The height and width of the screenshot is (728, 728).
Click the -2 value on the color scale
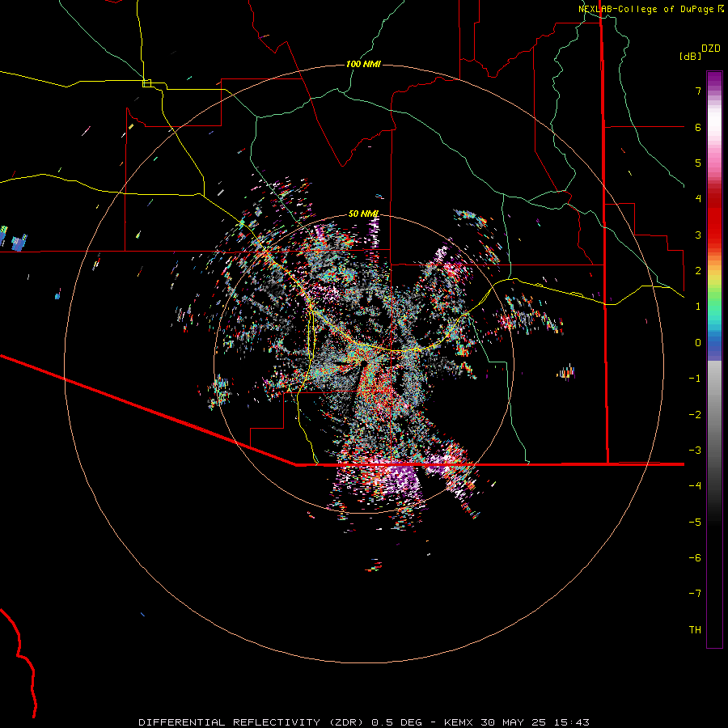click(x=695, y=415)
